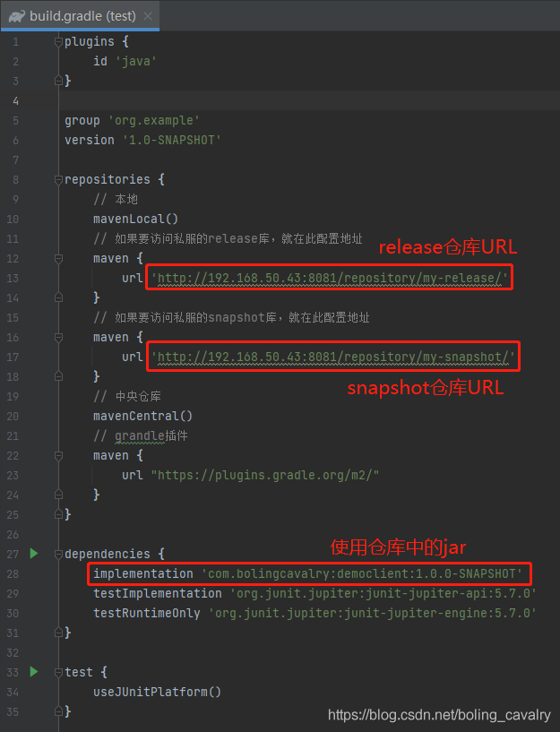
Task: Click the democlient:1.0.0-SNAPSHOT dependency string
Action: pos(362,573)
